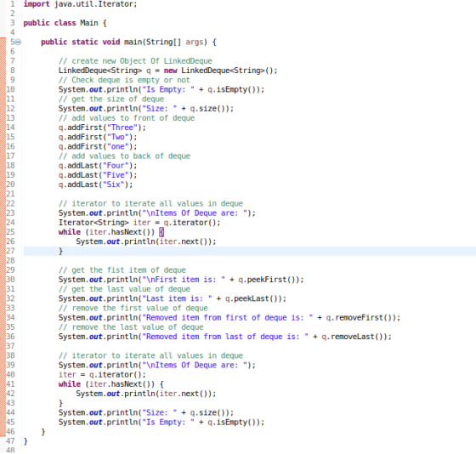Click the q.addFirst("one") line
This screenshot has width=476, height=454.
(x=98, y=146)
